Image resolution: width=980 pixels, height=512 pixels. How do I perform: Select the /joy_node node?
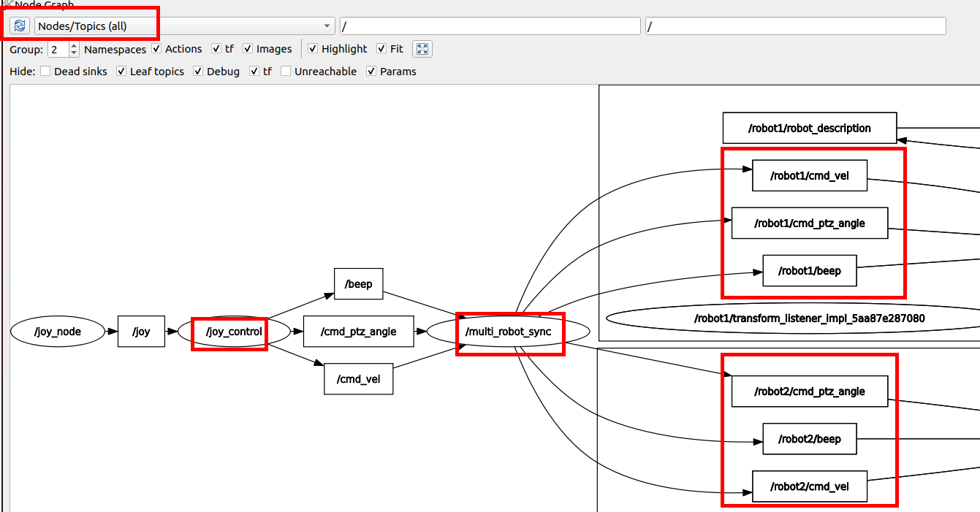point(58,332)
